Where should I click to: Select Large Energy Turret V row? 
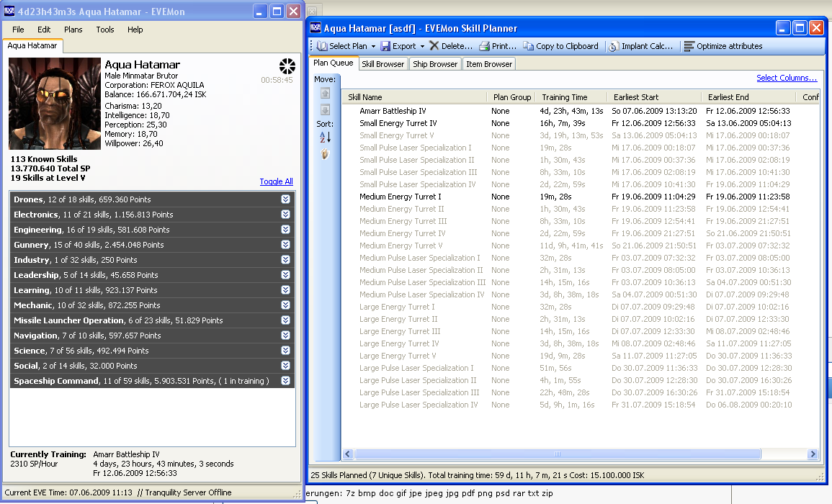click(581, 356)
